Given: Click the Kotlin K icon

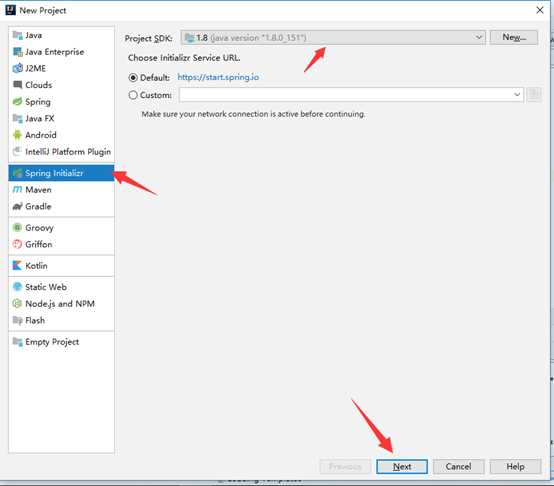Looking at the screenshot, I should click(17, 266).
